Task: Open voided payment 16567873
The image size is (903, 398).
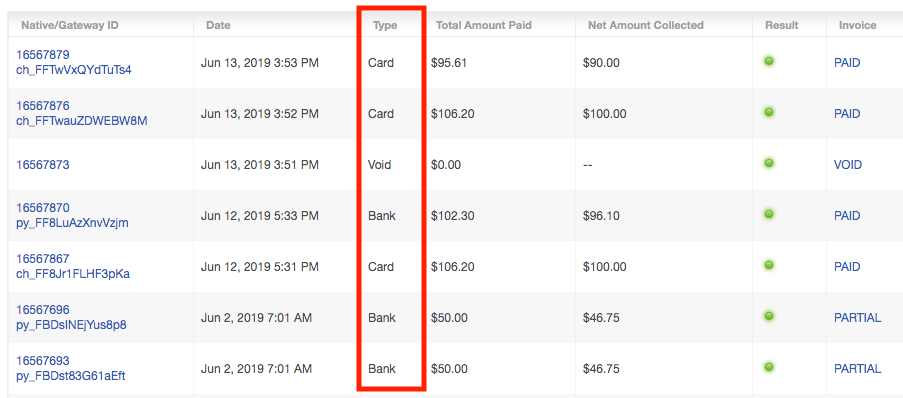Action: tap(43, 165)
